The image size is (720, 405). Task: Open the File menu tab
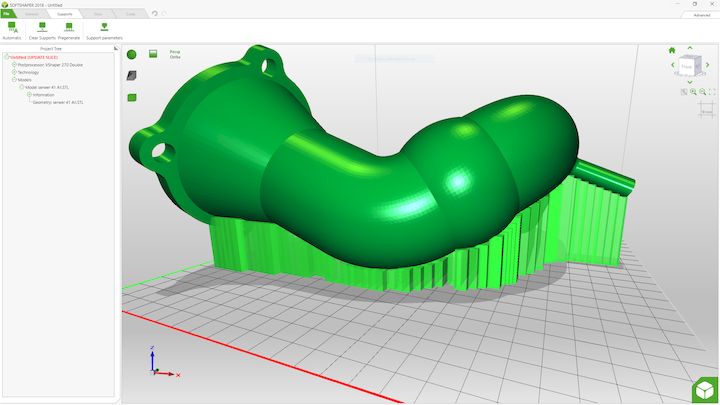tap(7, 15)
